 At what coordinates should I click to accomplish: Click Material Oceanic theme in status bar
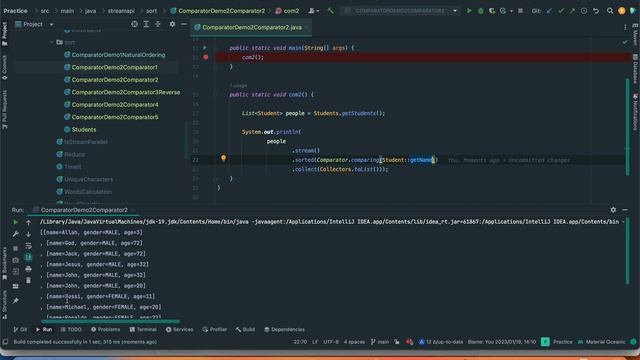[602, 342]
